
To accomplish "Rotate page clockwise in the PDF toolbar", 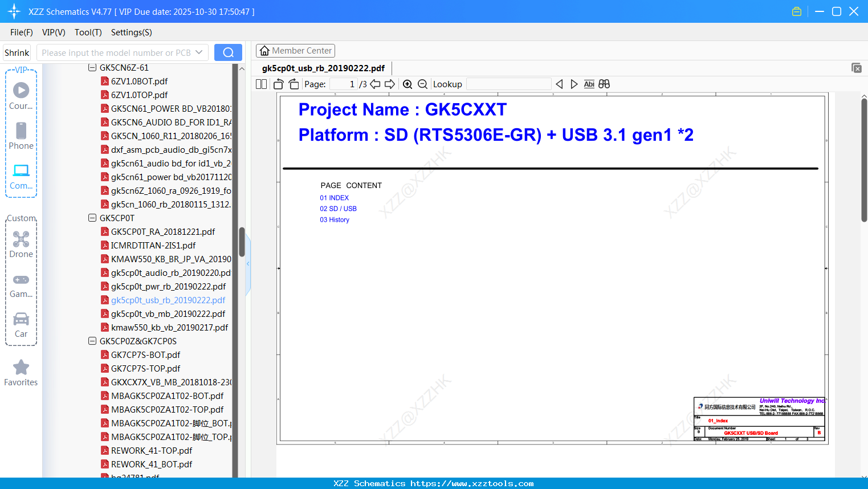I will point(294,84).
